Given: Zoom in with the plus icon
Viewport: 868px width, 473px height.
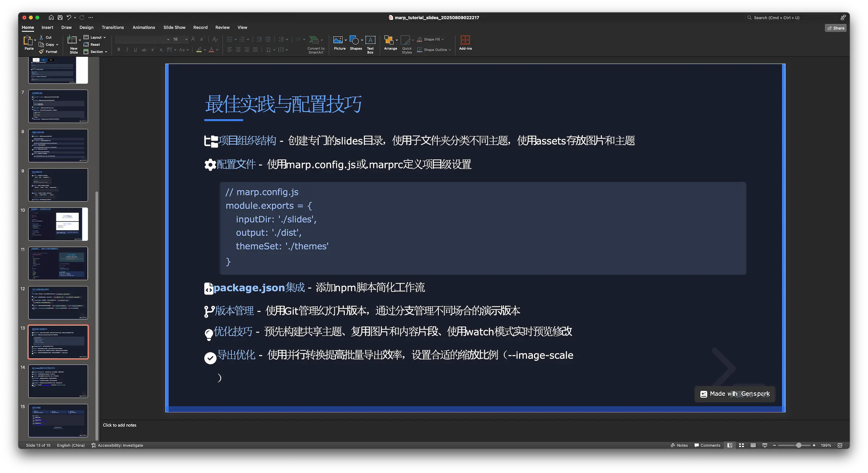Looking at the screenshot, I should pos(814,445).
